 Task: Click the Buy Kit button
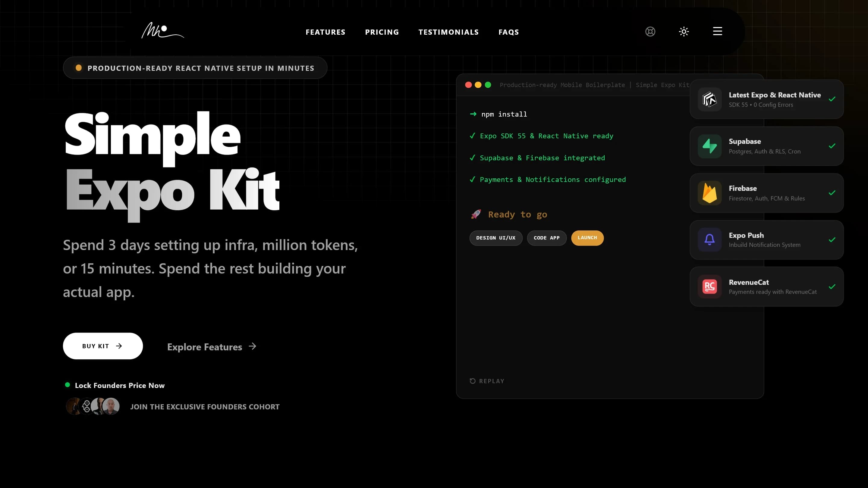tap(103, 346)
